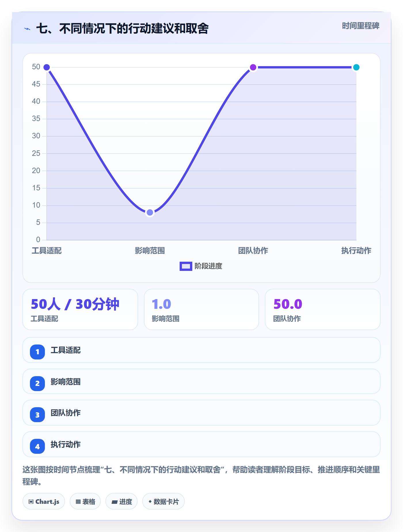Viewport: 403px width, 532px height.
Task: Select the 50人 / 30分钟 stat card value
Action: coord(75,304)
